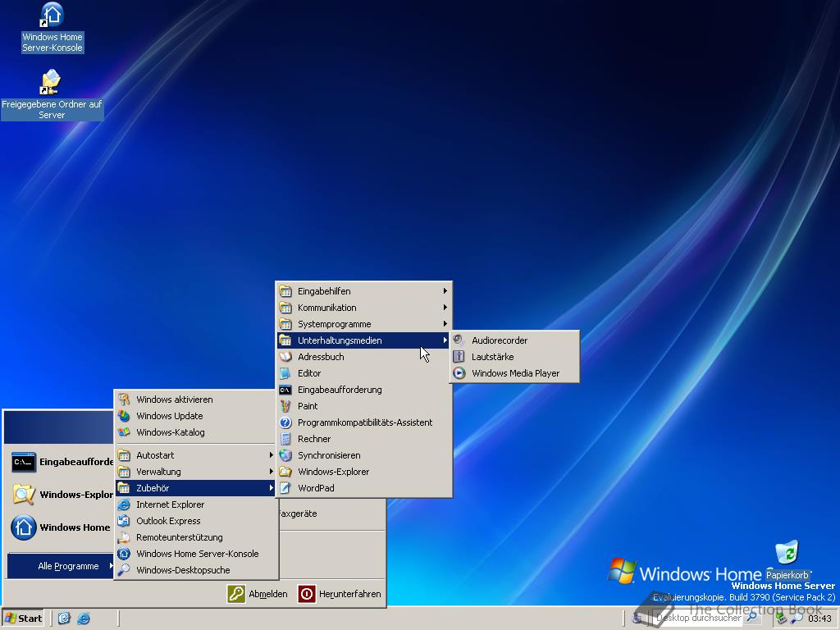Screen dimensions: 840x630
Task: Click the Outlook Express icon
Action: click(124, 521)
